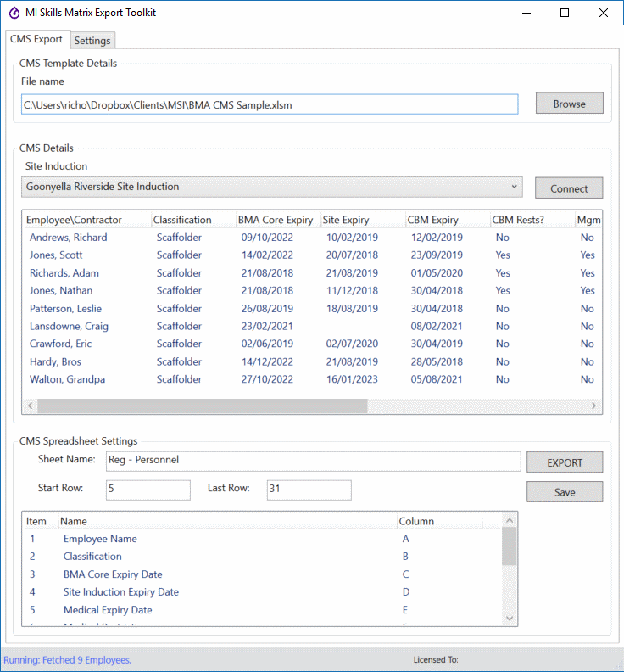Select the Lansdowne, Craig row

pos(312,326)
